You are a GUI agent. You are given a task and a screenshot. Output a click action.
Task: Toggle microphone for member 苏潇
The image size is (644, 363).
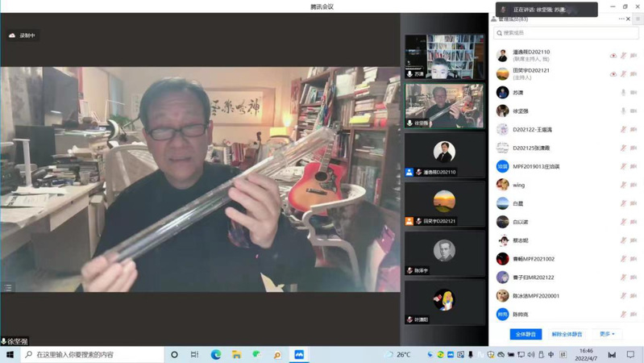click(x=623, y=92)
